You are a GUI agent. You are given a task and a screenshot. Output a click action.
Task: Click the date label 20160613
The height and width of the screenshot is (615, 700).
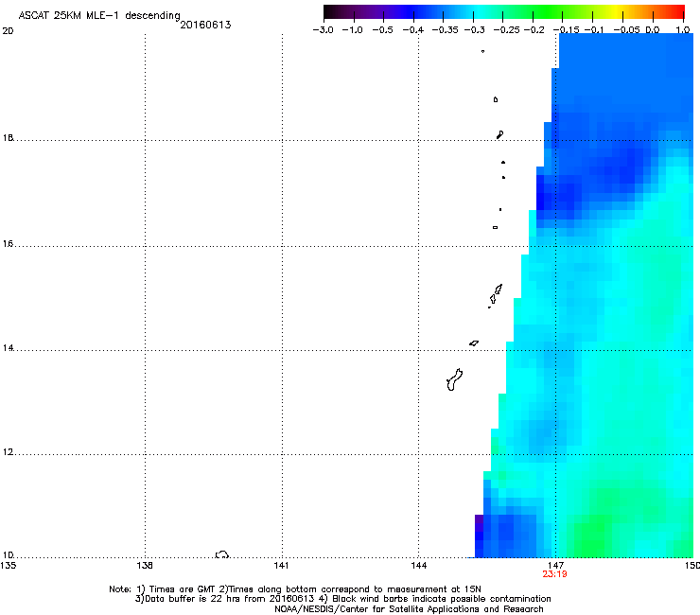205,25
